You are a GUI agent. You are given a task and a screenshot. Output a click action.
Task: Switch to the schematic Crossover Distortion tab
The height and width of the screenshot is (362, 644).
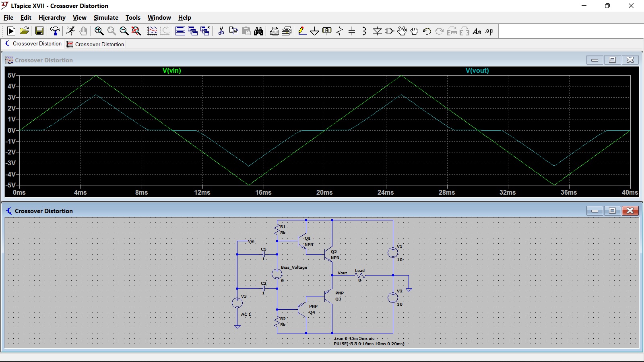tap(33, 44)
